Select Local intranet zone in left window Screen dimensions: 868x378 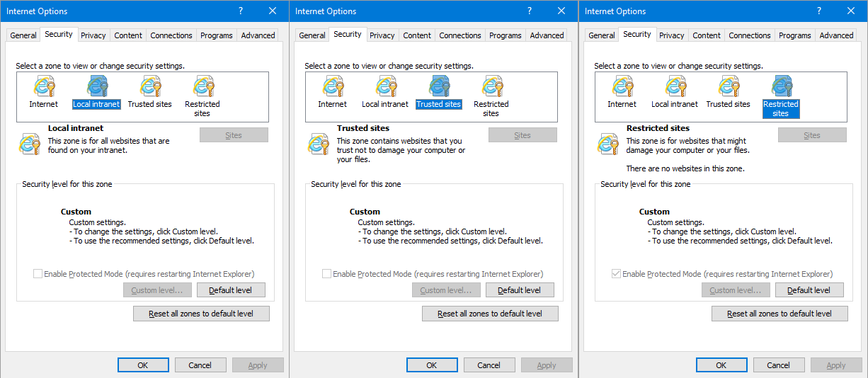point(97,93)
